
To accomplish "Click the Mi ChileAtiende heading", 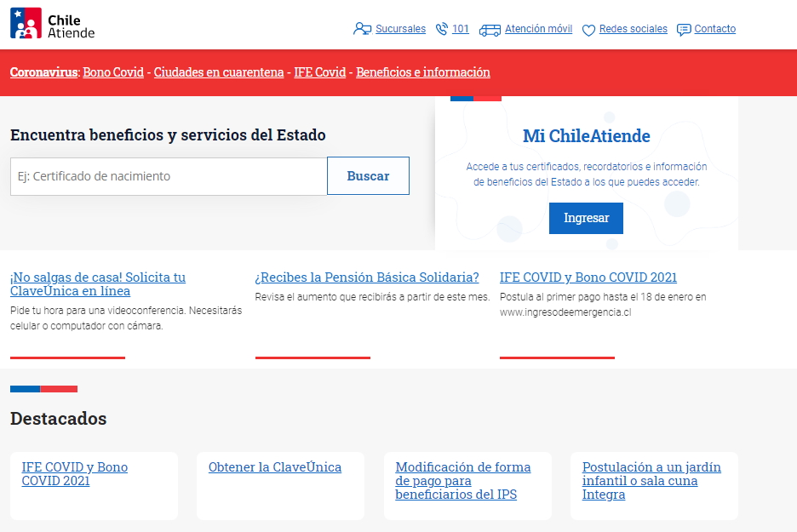I will tap(587, 136).
